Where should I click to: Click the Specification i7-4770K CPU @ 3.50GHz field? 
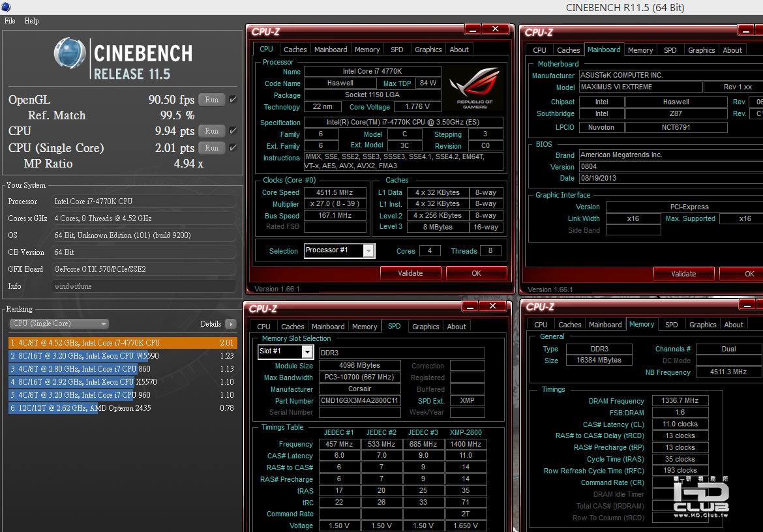click(x=403, y=122)
